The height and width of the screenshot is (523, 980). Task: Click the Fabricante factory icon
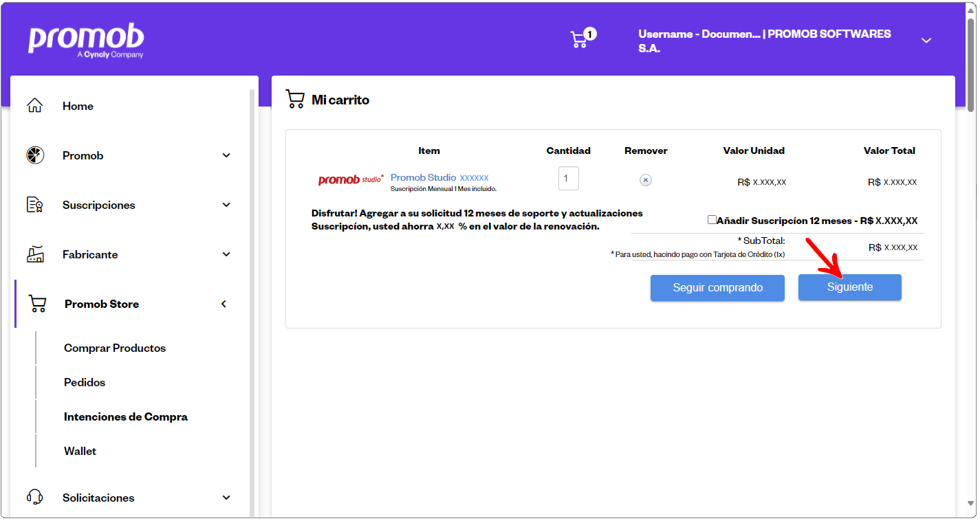[34, 254]
